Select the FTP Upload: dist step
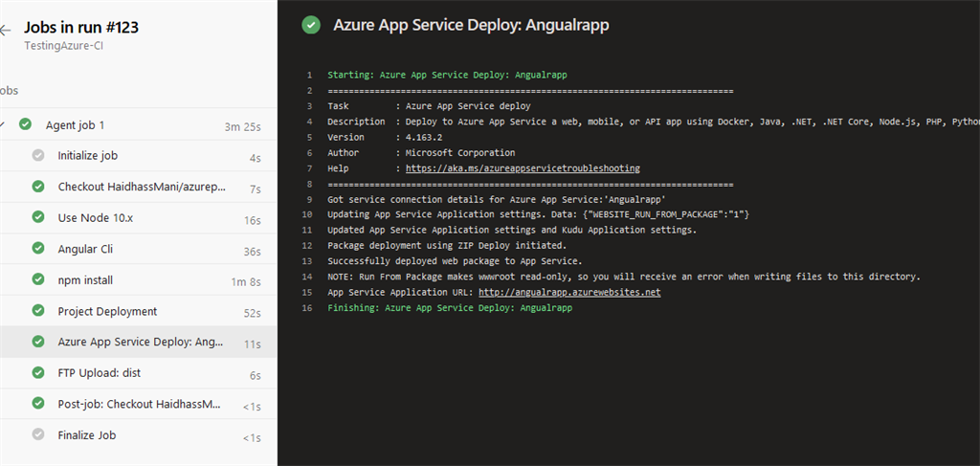 [138, 373]
